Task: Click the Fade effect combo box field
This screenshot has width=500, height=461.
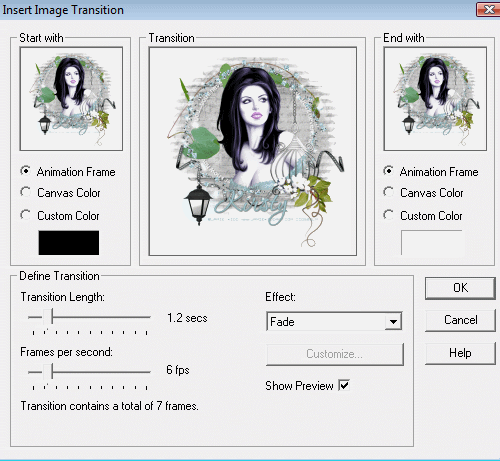Action: (334, 322)
